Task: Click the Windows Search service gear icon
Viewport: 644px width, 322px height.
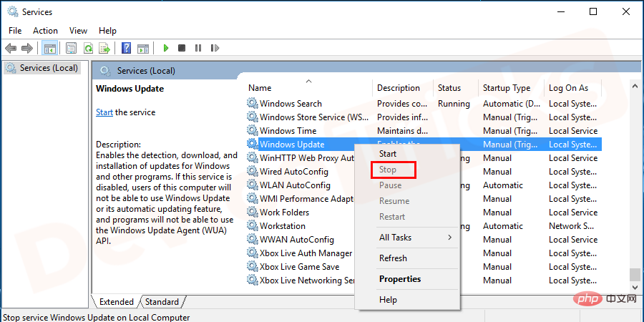Action: [x=252, y=104]
